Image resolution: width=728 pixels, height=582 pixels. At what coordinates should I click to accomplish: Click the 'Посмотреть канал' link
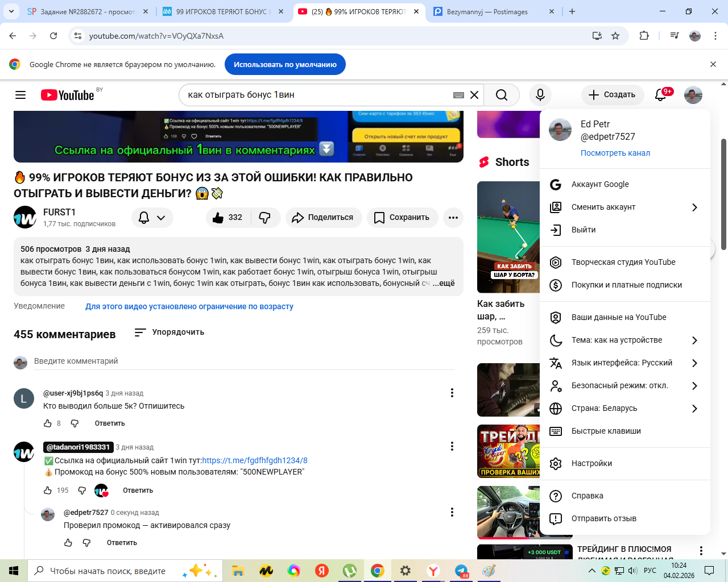pyautogui.click(x=615, y=153)
